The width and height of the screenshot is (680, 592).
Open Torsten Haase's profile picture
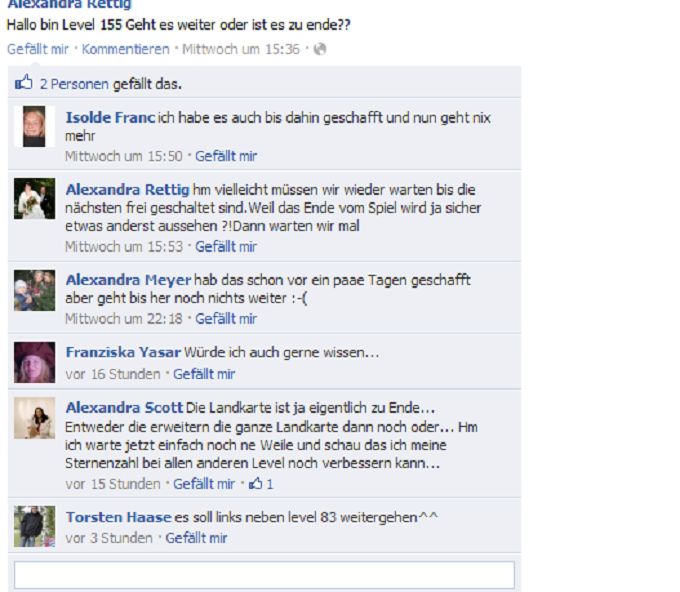tap(34, 526)
